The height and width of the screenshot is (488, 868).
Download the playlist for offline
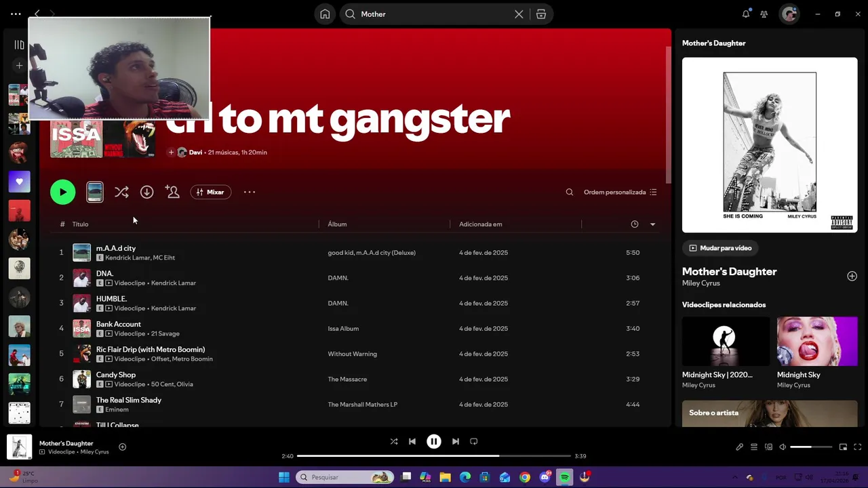[x=146, y=192]
